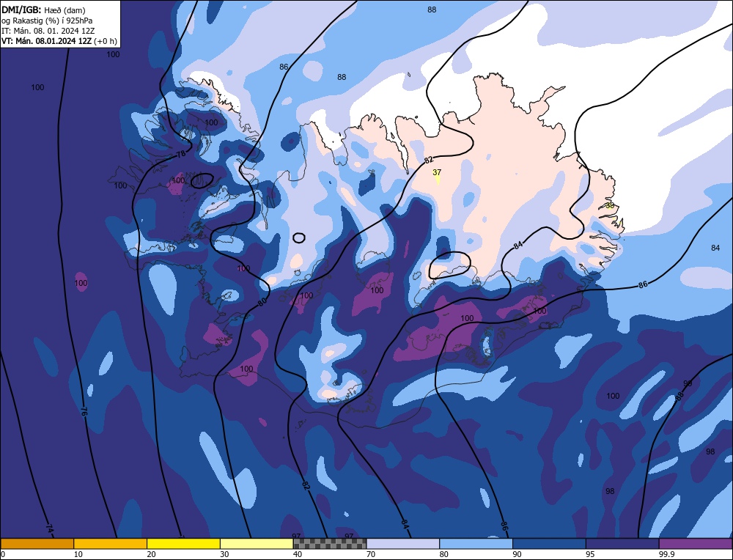Screen dimensions: 733x560
Task: Click the legend tick label '95'
Action: 590,554
